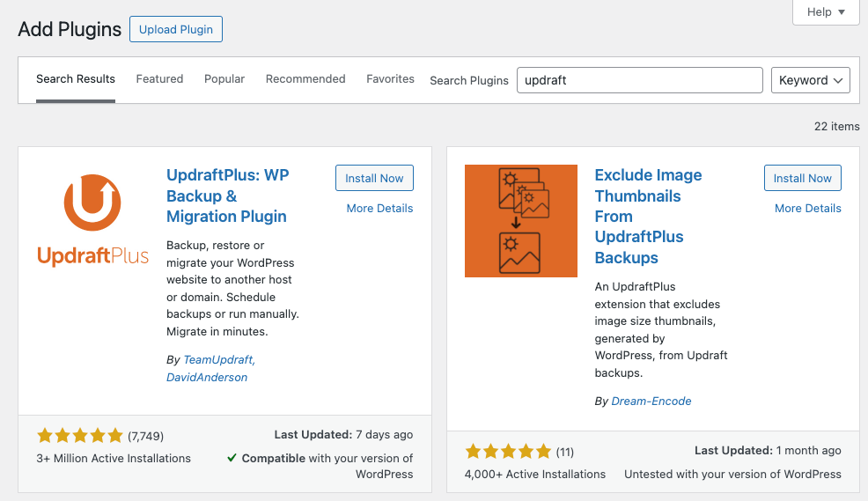
Task: Visit Dream-Encode author link
Action: coord(651,401)
